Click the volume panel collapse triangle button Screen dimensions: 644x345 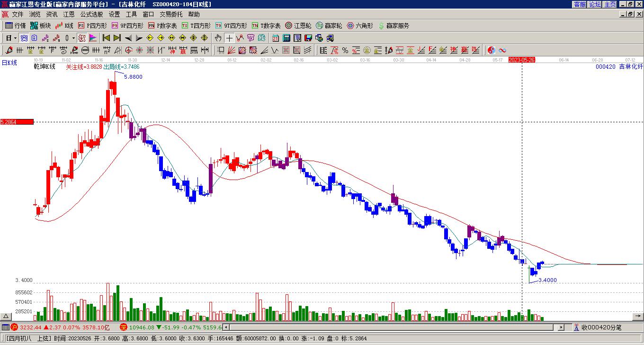coord(7,317)
